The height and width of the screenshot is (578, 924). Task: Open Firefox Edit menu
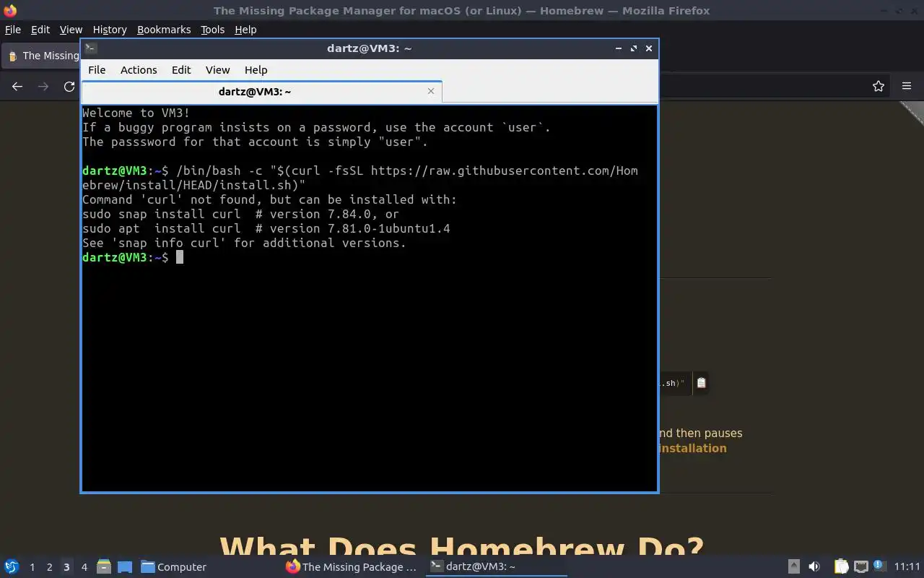pos(40,30)
